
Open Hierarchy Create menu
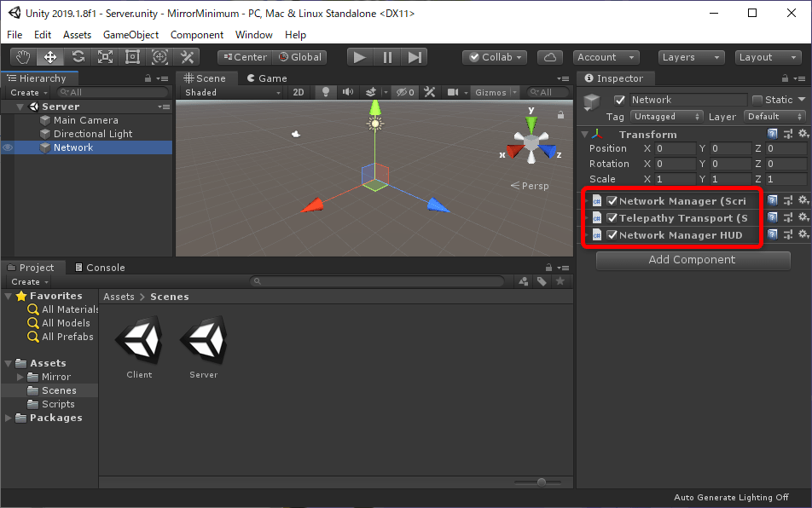click(28, 92)
